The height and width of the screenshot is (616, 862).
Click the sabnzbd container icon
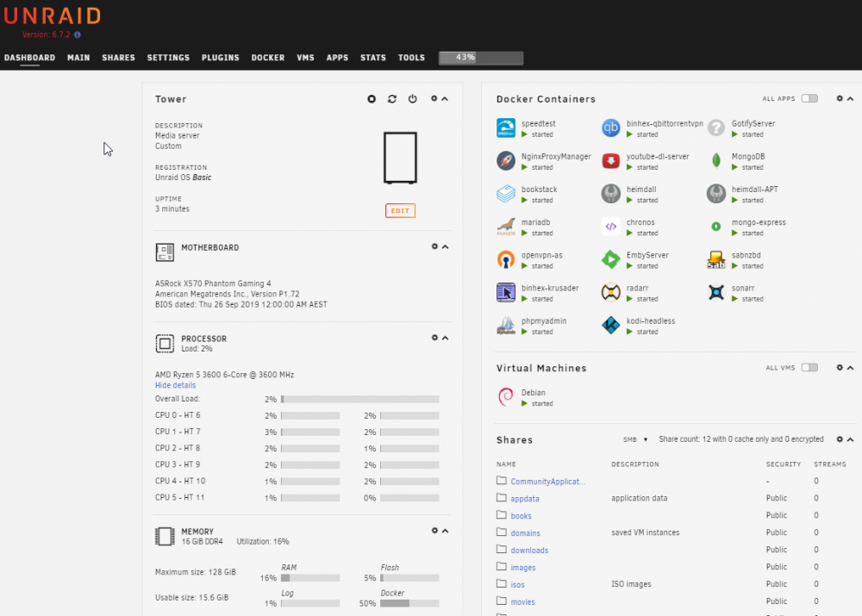pos(715,260)
